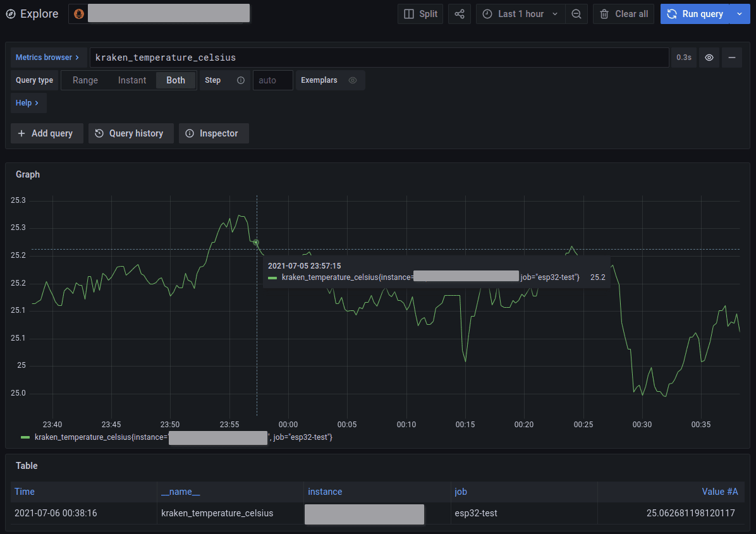The width and height of the screenshot is (756, 534).
Task: Expand the Help section
Action: pos(28,103)
